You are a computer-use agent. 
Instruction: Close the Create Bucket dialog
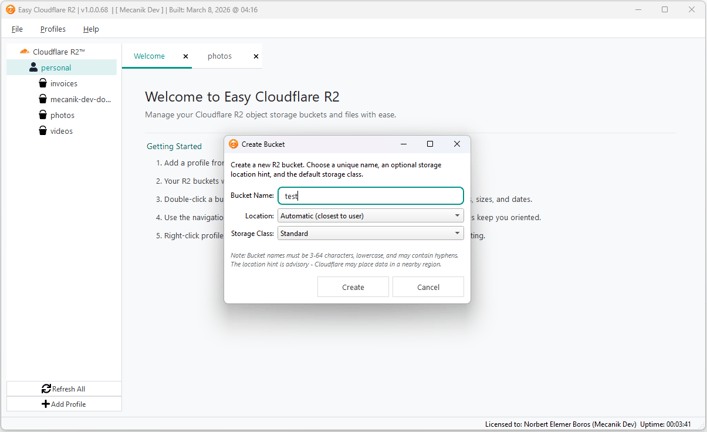(457, 144)
